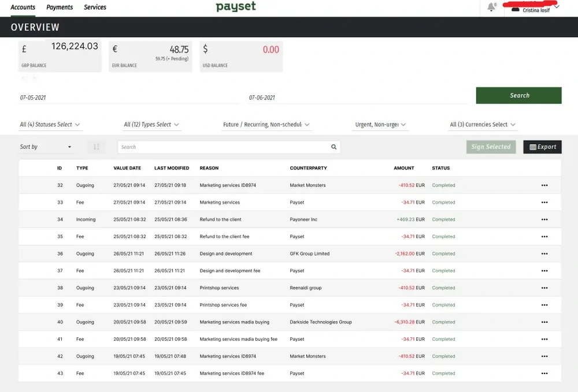This screenshot has width=578, height=392.
Task: Select the USD balance card
Action: click(241, 57)
